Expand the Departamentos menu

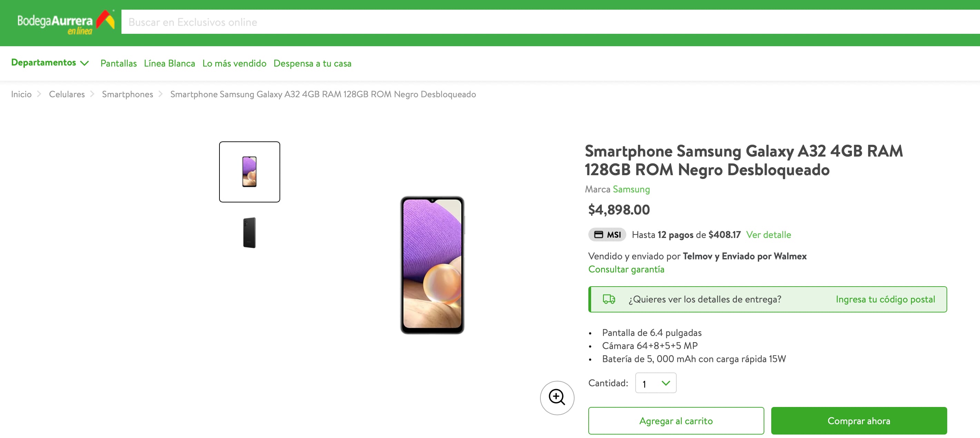pos(50,63)
